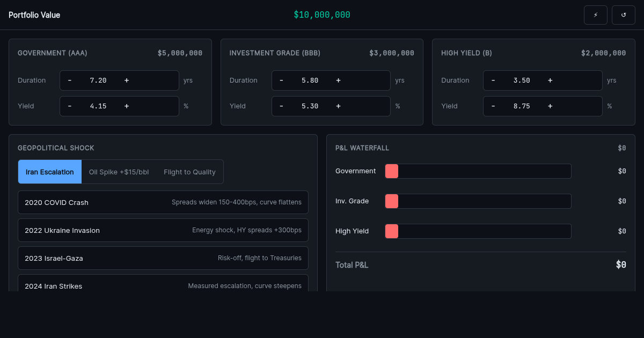Click the Geopolitical Shock heading
The width and height of the screenshot is (644, 338).
(56, 148)
